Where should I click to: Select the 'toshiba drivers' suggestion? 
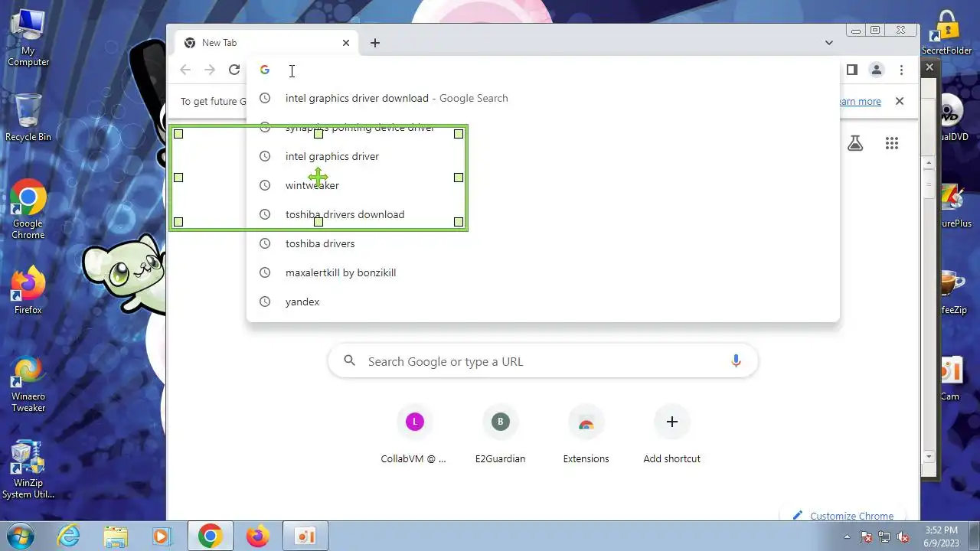click(543, 243)
